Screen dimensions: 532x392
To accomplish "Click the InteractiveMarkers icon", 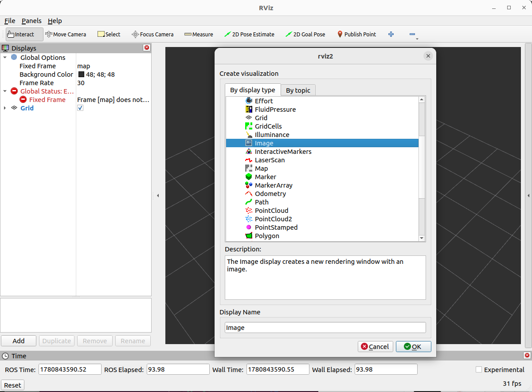I will tap(249, 151).
